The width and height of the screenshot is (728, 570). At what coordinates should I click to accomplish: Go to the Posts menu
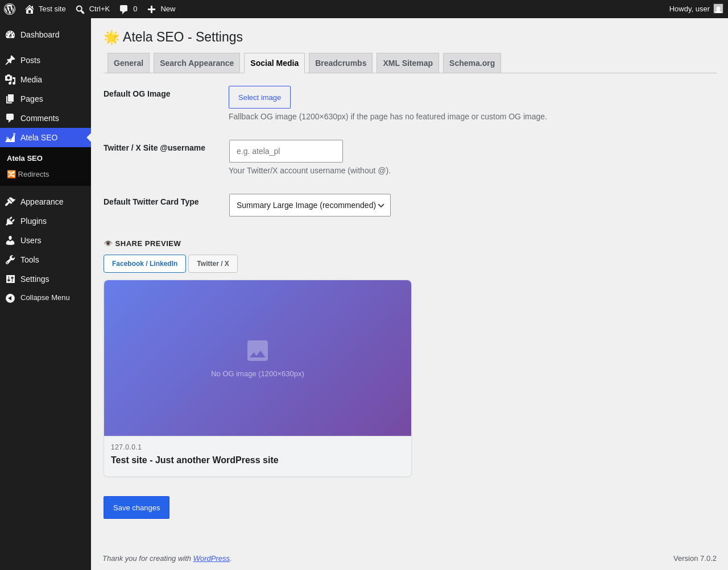click(30, 60)
